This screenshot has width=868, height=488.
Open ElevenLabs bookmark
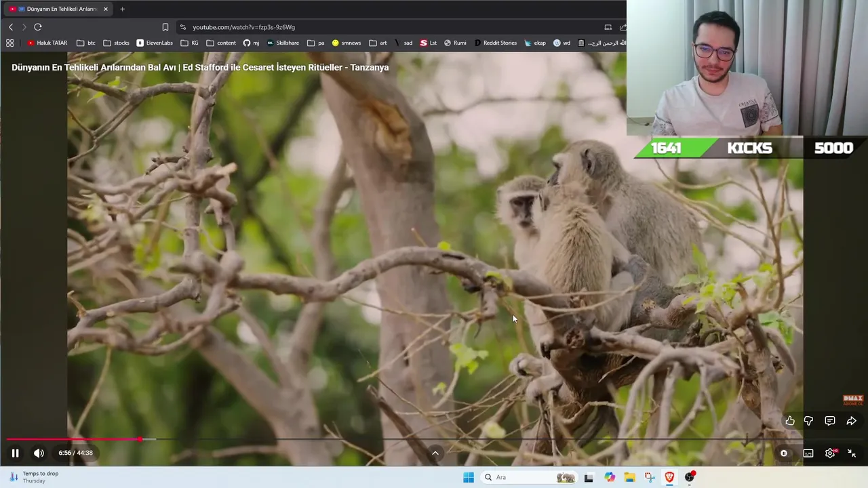click(155, 43)
